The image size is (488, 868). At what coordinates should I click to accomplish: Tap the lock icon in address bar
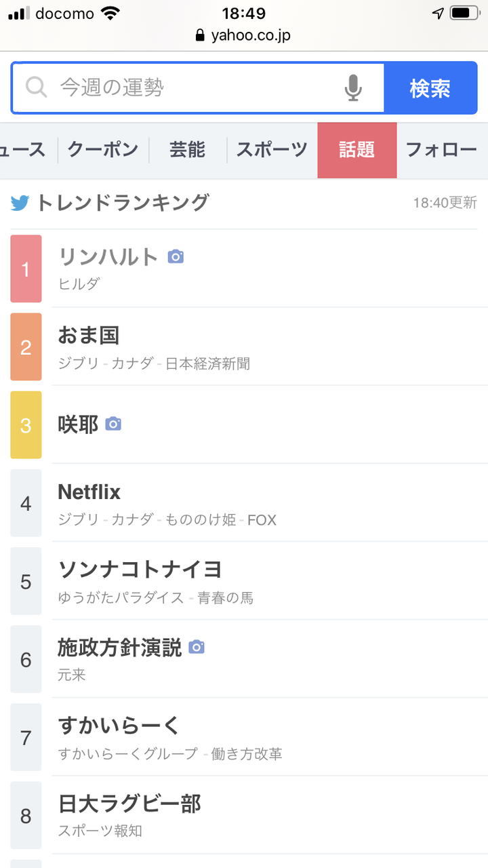pos(199,35)
